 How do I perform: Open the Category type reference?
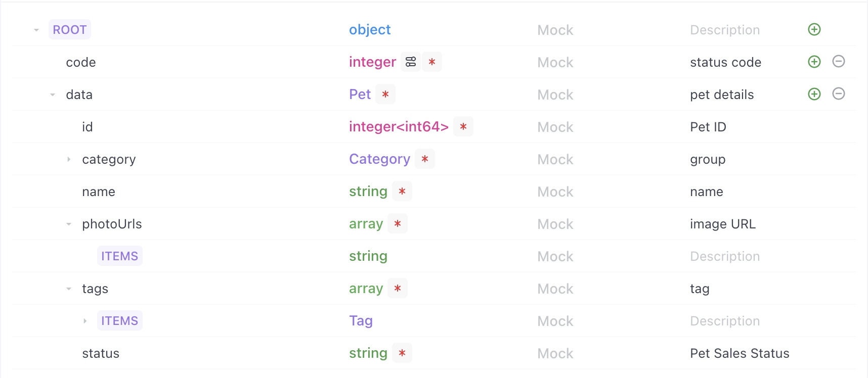(x=379, y=159)
